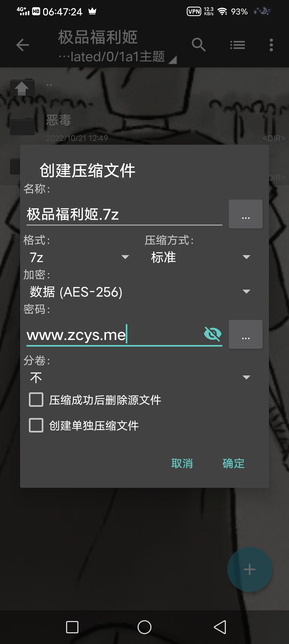Tap the floating plus button
289x644 pixels.
(249, 569)
